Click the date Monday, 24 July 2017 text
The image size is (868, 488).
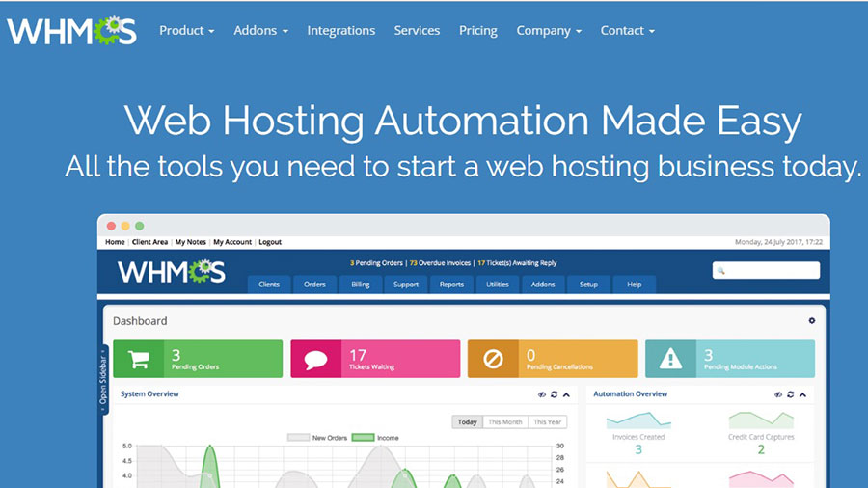[778, 242]
